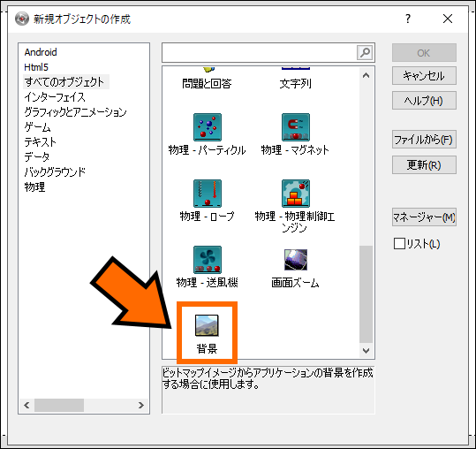Open the マネージャー(M) button
Viewport: 476px width, 449px height.
(424, 217)
